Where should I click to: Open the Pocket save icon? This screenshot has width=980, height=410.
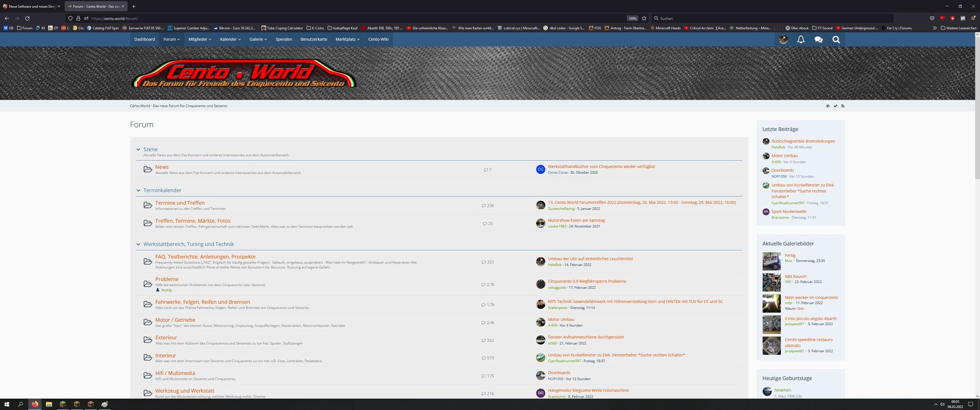(932, 18)
